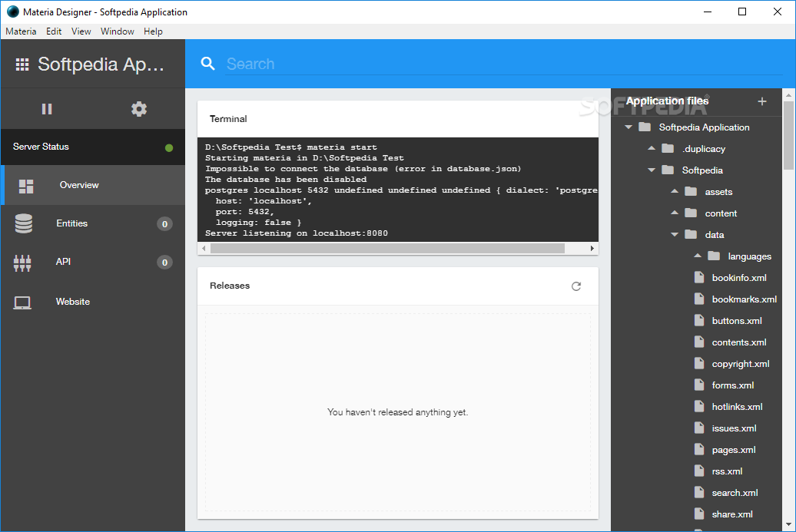
Task: Click the copyright.xml file icon
Action: click(x=699, y=363)
